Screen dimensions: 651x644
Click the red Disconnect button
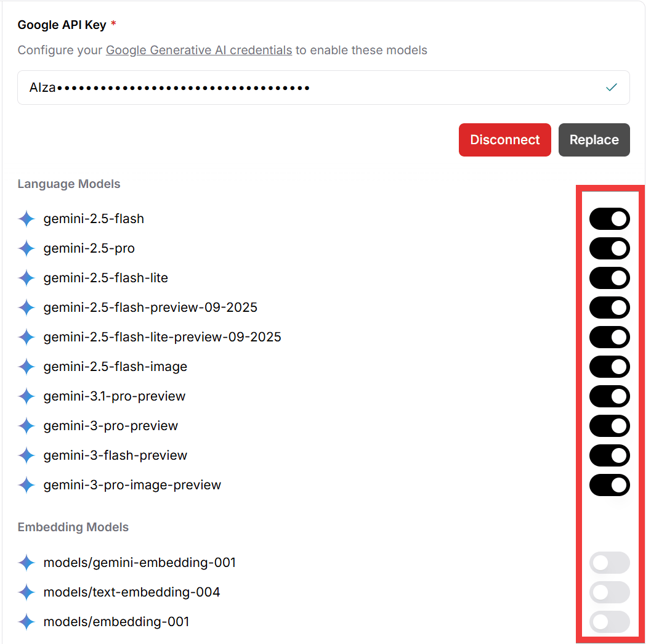tap(504, 140)
